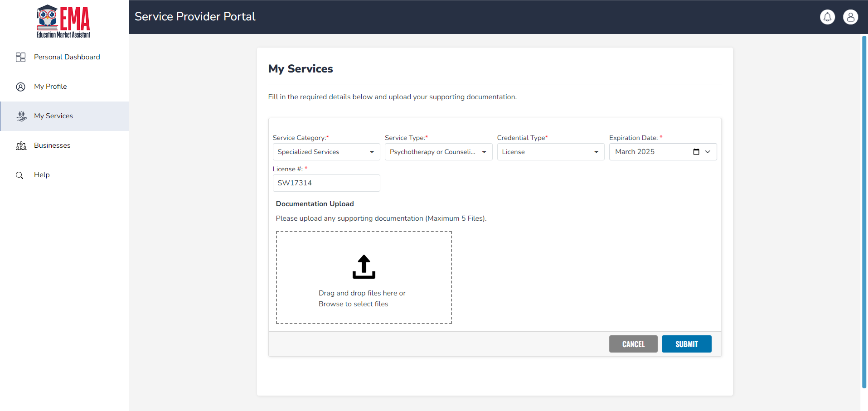Open calendar picker in Expiration Date
The width and height of the screenshot is (868, 411).
click(696, 152)
